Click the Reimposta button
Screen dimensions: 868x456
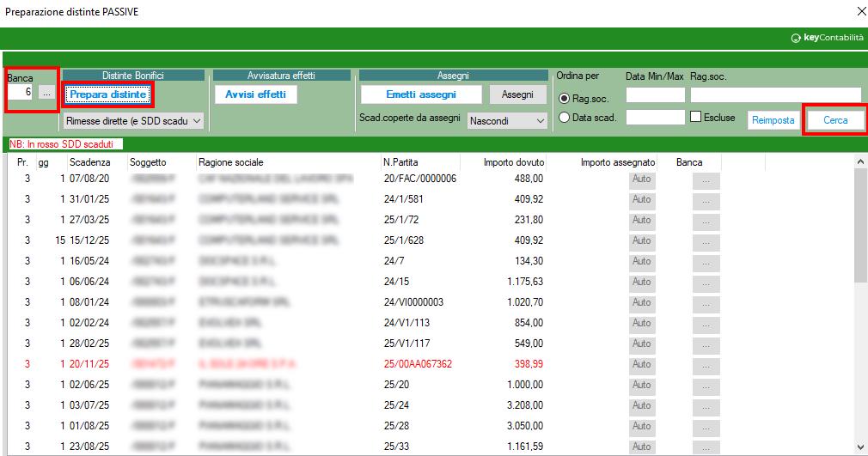[x=773, y=120]
